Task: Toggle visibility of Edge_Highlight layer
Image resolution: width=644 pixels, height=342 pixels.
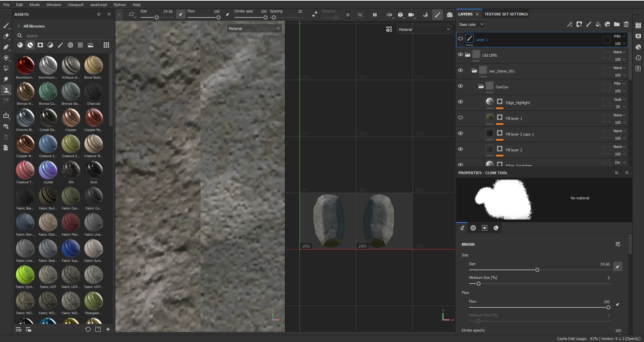Action: pyautogui.click(x=460, y=102)
